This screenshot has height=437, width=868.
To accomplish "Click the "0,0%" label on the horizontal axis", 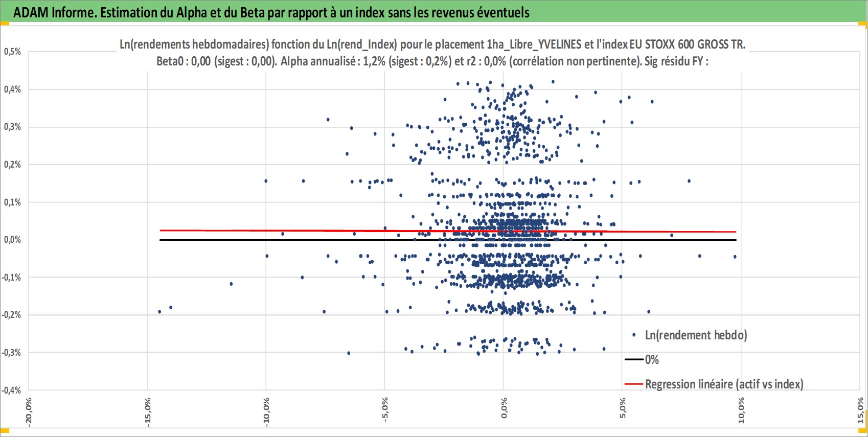I will (504, 408).
